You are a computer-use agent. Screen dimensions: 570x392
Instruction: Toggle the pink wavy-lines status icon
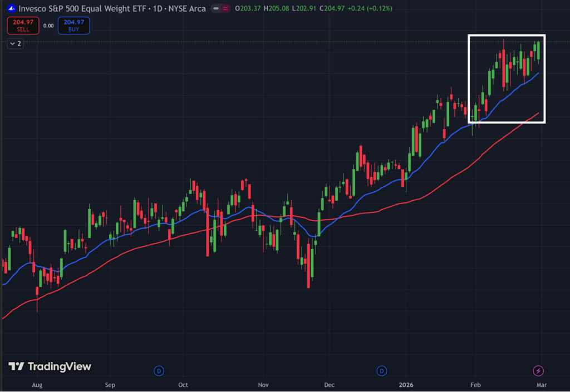coord(225,8)
